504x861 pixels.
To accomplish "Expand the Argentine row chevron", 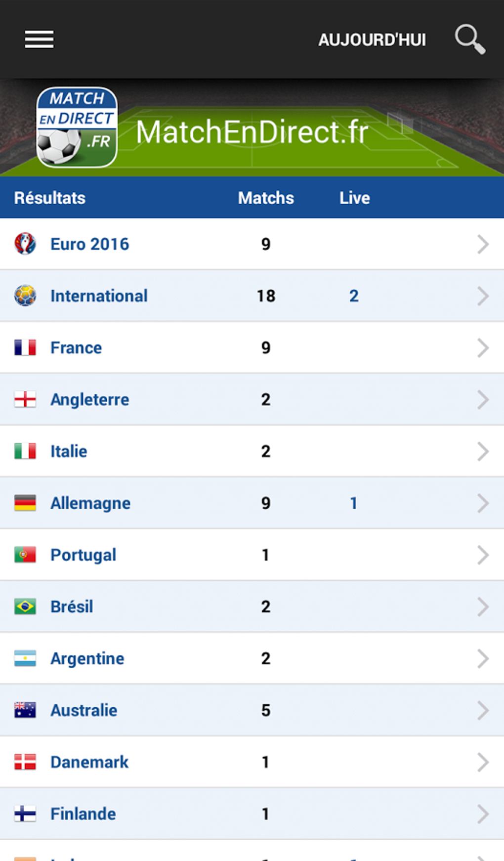I will [483, 658].
